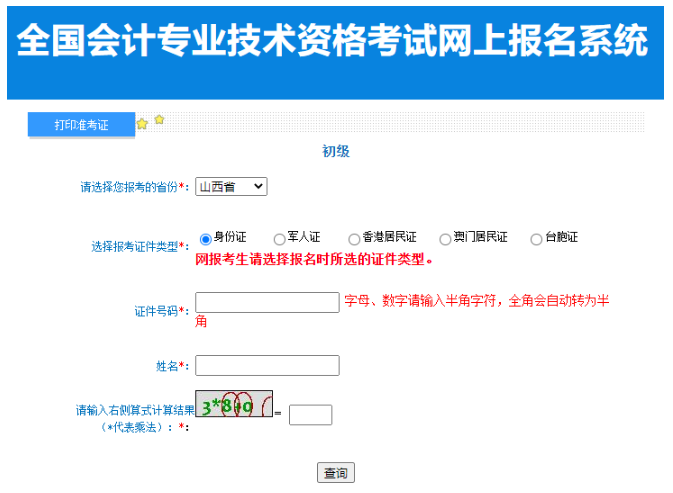Image resolution: width=673 pixels, height=493 pixels.
Task: Submit with the 查询 button
Action: (336, 472)
